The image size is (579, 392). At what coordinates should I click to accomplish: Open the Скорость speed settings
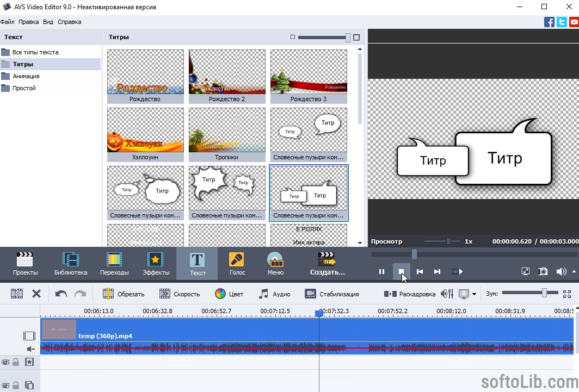click(x=180, y=294)
